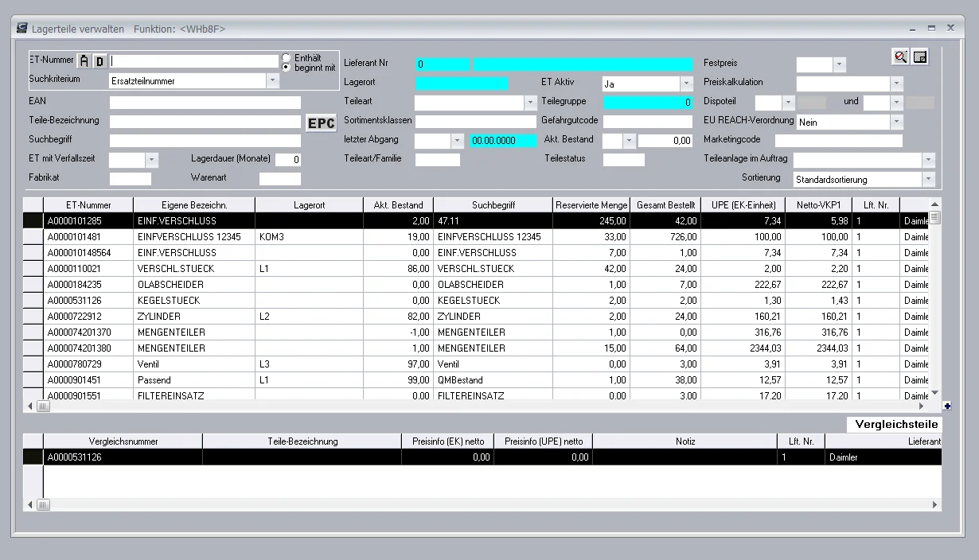
Task: Click the parts table vertical scrollbar down arrow
Action: pos(935,393)
